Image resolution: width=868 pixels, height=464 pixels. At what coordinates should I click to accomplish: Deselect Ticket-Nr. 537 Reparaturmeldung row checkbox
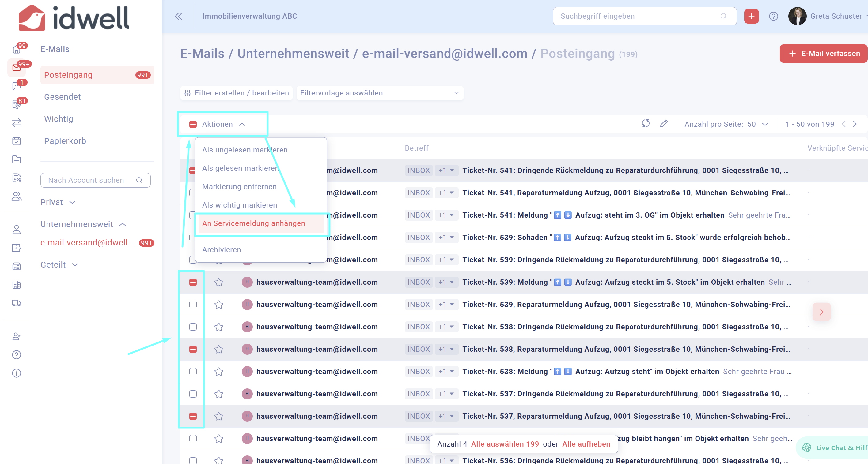pos(193,416)
